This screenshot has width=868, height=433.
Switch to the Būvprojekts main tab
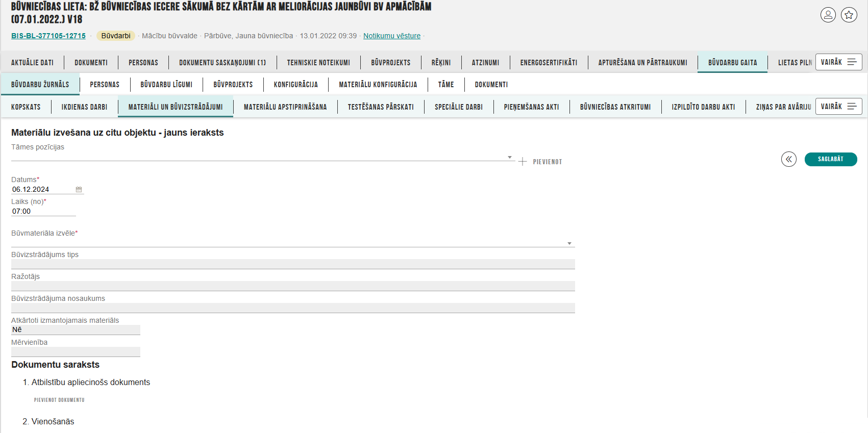pos(390,63)
